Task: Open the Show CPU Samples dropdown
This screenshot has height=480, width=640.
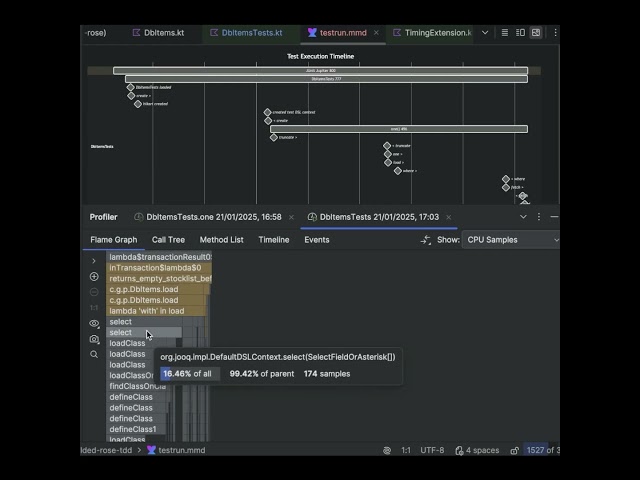Action: pyautogui.click(x=510, y=240)
